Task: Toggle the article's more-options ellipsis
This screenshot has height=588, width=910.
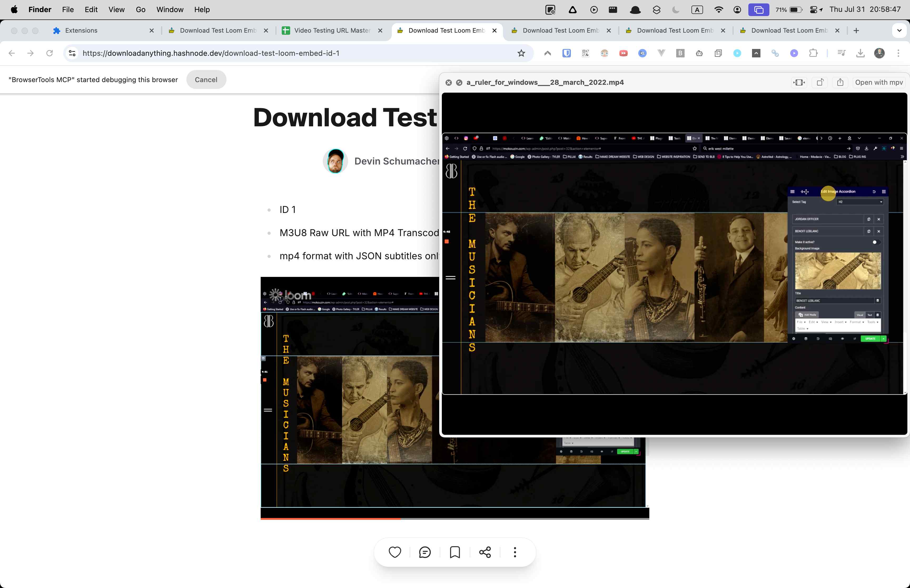Action: tap(515, 552)
